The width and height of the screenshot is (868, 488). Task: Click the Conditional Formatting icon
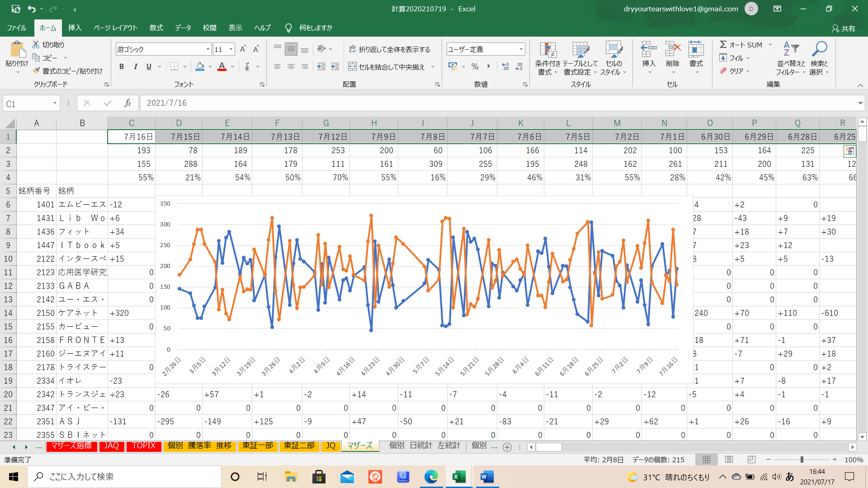pos(547,51)
